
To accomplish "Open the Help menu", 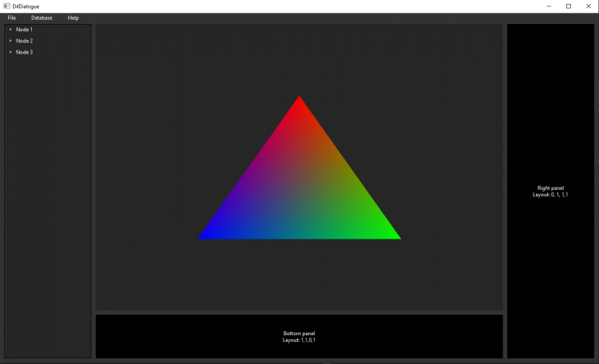I will 73,18.
